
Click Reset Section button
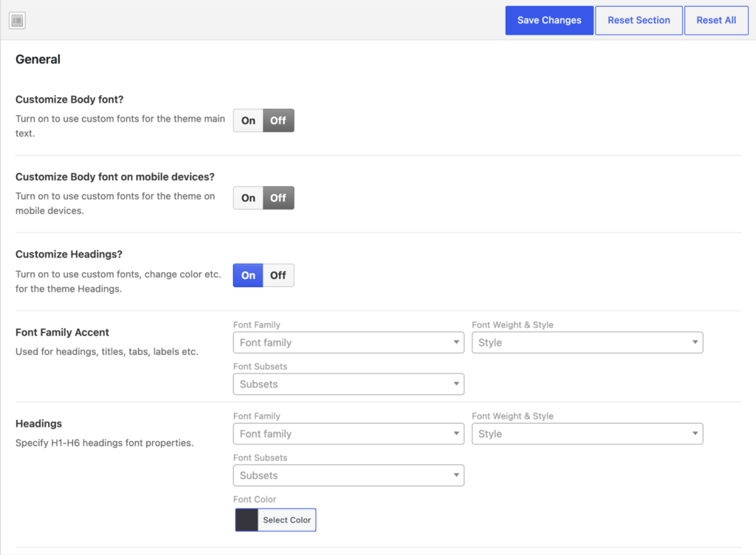click(639, 20)
